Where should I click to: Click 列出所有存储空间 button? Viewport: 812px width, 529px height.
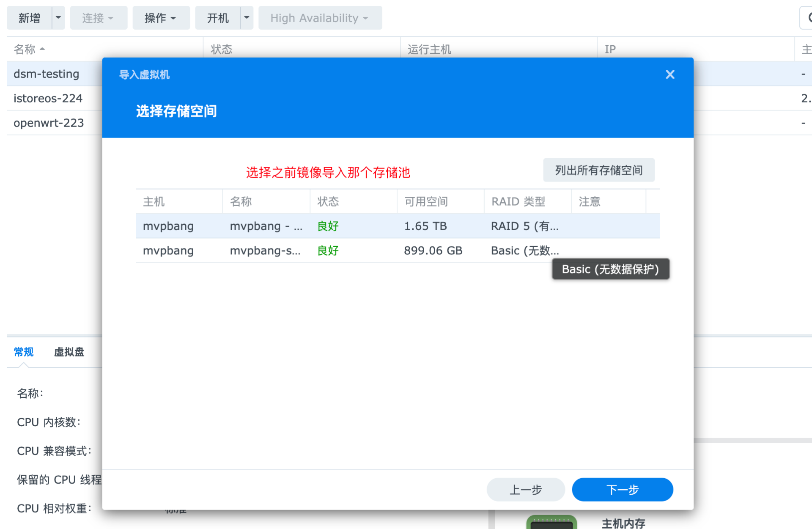598,170
